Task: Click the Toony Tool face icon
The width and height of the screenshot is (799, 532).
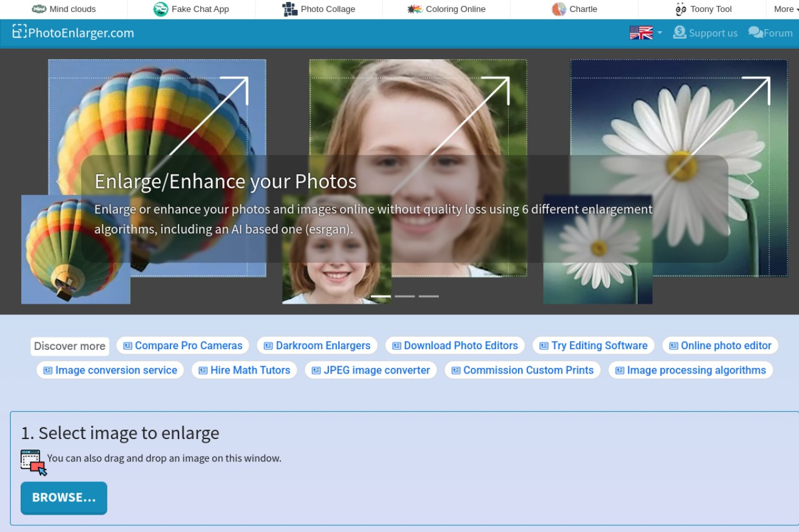Action: coord(681,9)
